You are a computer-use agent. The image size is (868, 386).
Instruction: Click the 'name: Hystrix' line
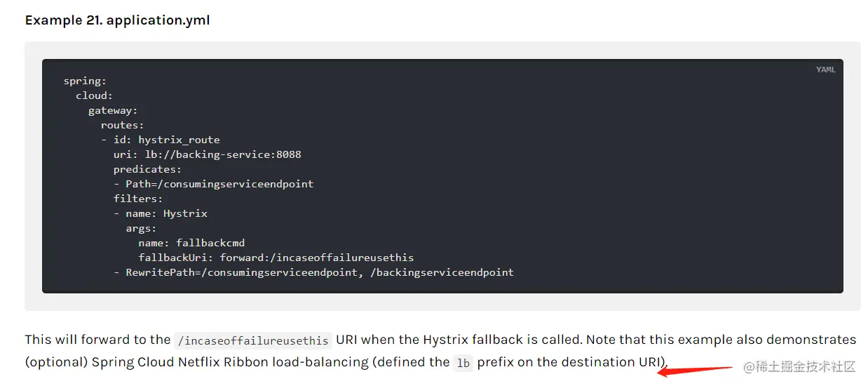tap(161, 213)
